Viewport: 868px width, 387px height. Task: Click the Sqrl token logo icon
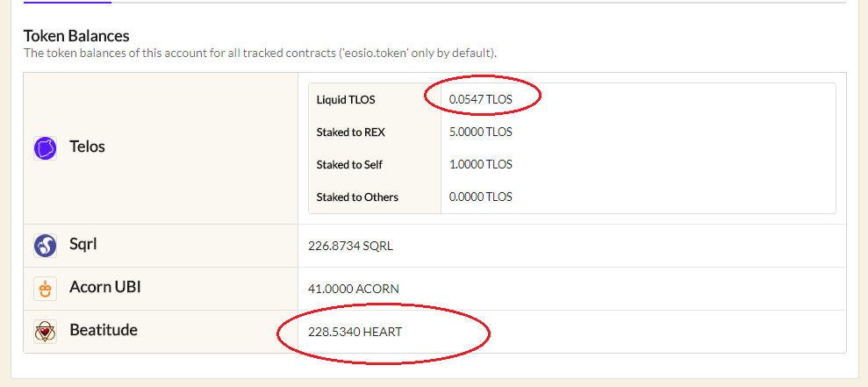pyautogui.click(x=45, y=245)
